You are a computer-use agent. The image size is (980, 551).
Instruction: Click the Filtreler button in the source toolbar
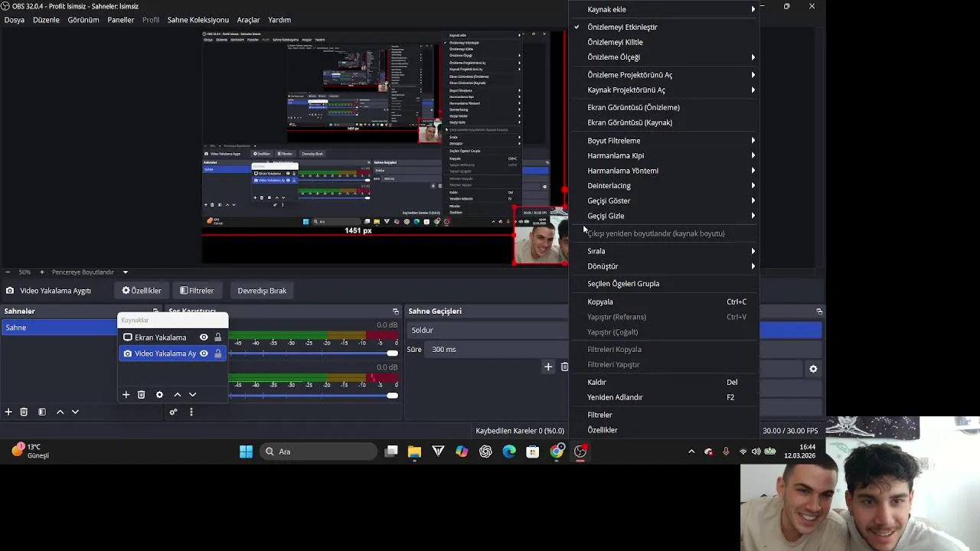(x=197, y=291)
